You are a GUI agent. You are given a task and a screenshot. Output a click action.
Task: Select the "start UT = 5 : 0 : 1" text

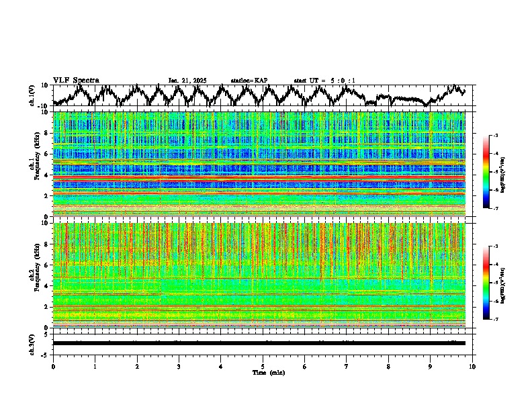pos(324,81)
